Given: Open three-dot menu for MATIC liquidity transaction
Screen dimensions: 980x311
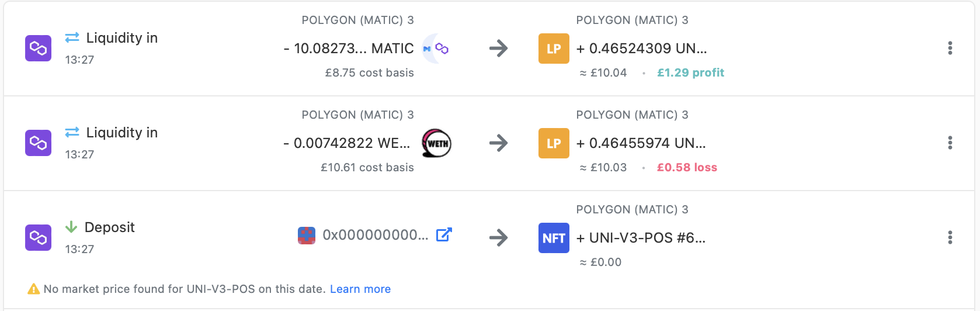Looking at the screenshot, I should [950, 48].
